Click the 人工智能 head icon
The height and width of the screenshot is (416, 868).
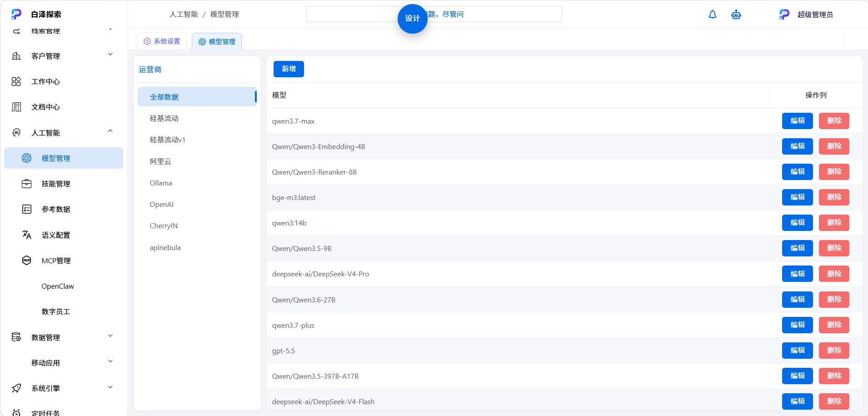[x=16, y=132]
